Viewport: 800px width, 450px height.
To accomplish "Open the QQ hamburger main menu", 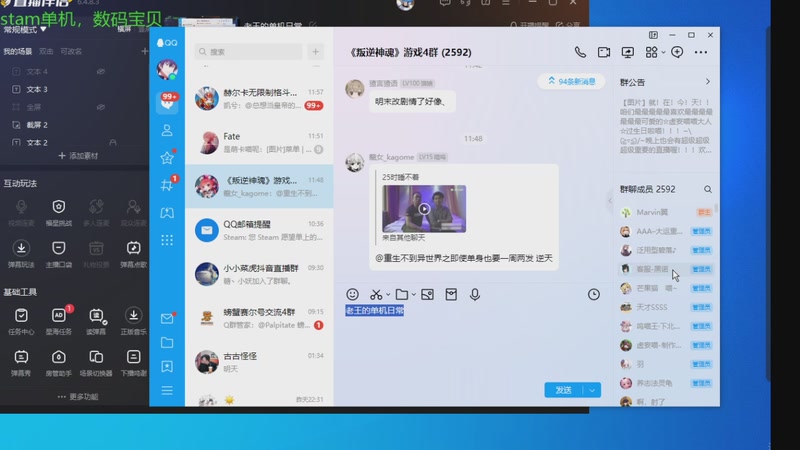I will pyautogui.click(x=167, y=391).
